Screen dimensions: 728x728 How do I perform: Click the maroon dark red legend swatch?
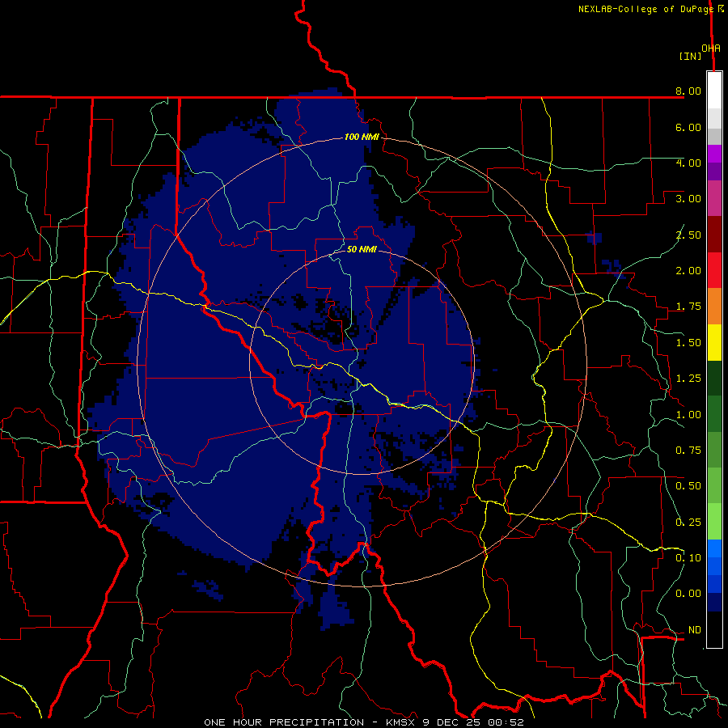tap(714, 235)
